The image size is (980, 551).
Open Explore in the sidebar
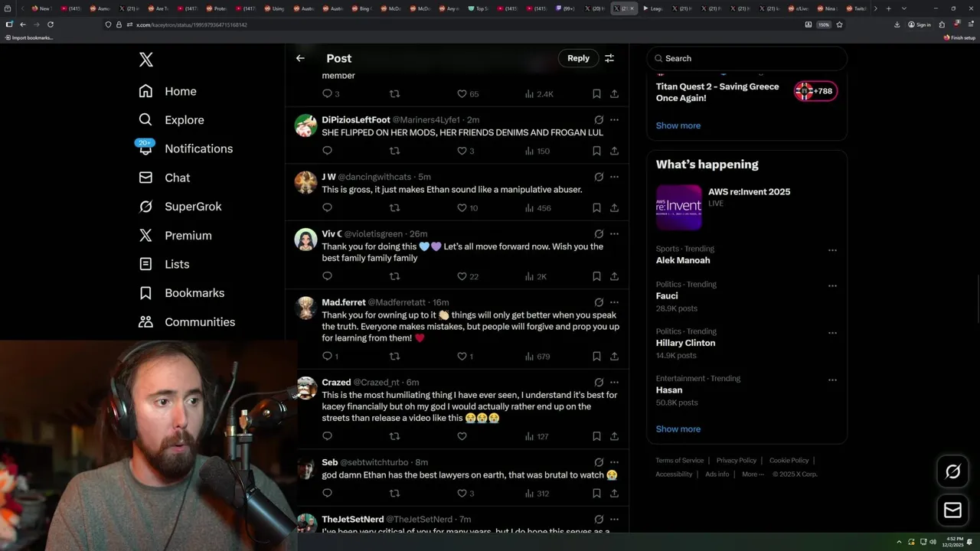(171, 120)
